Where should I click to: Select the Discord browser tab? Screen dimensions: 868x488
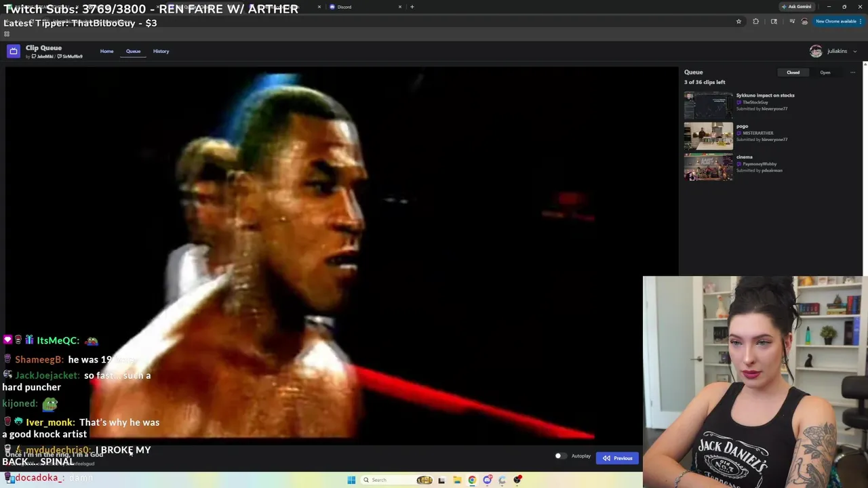(x=366, y=7)
